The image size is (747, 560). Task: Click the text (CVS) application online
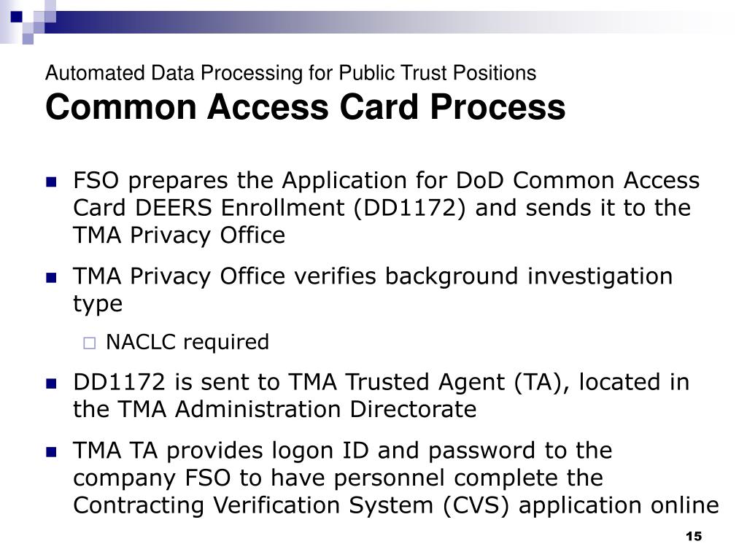(x=581, y=505)
